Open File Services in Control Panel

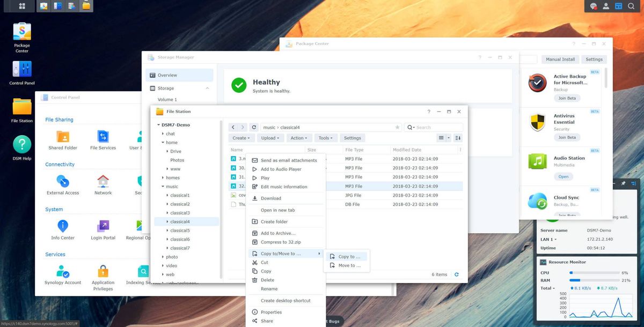point(103,140)
